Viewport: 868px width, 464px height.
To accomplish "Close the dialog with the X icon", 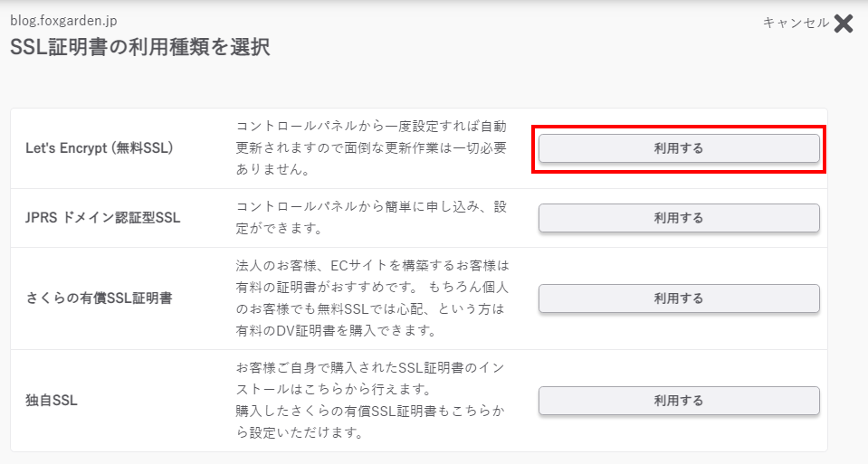I will pos(844,24).
